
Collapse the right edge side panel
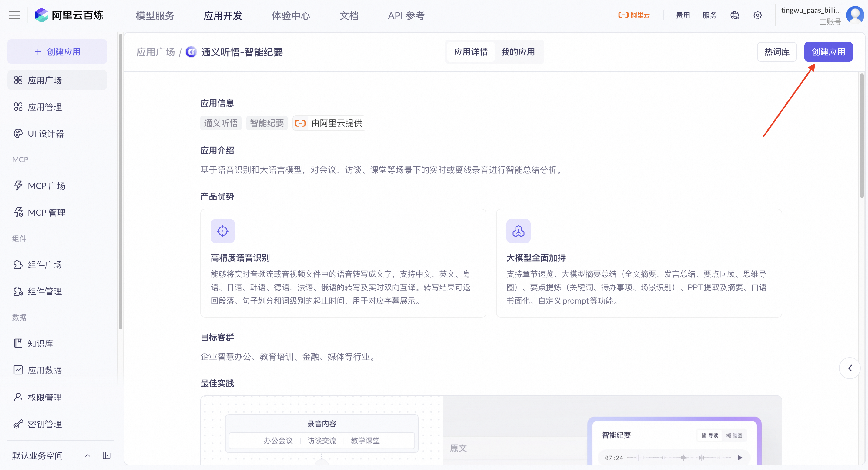850,368
